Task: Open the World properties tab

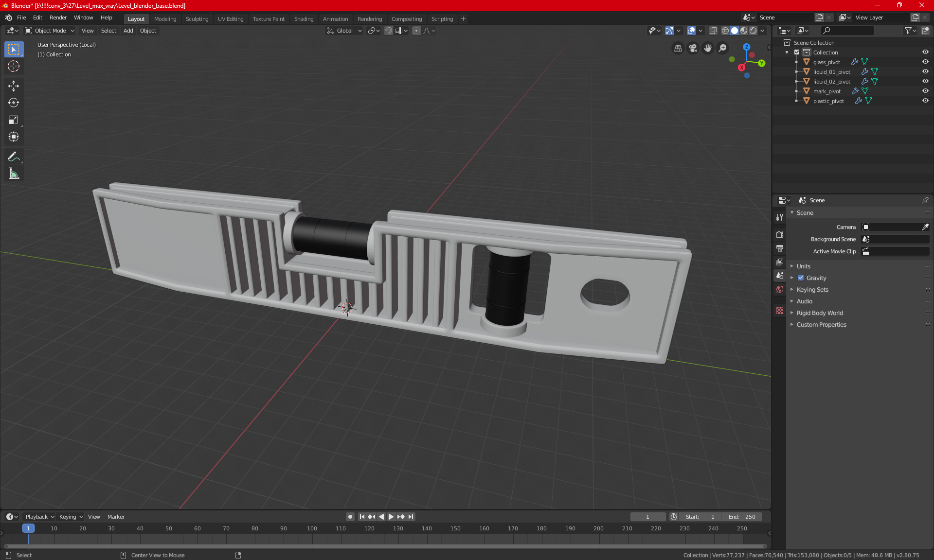Action: point(780,289)
